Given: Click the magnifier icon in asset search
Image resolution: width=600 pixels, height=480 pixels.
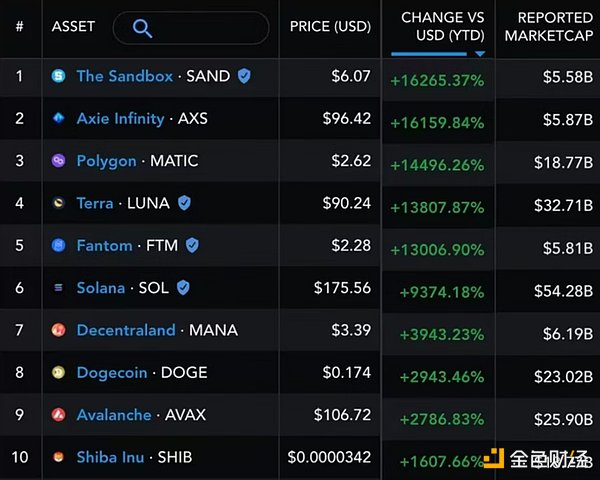Looking at the screenshot, I should coord(142,28).
